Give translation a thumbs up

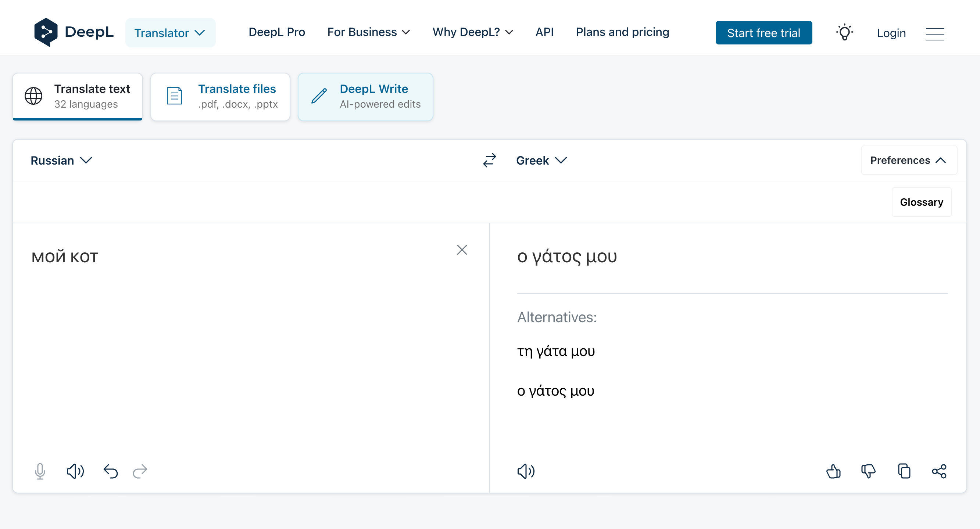coord(834,471)
